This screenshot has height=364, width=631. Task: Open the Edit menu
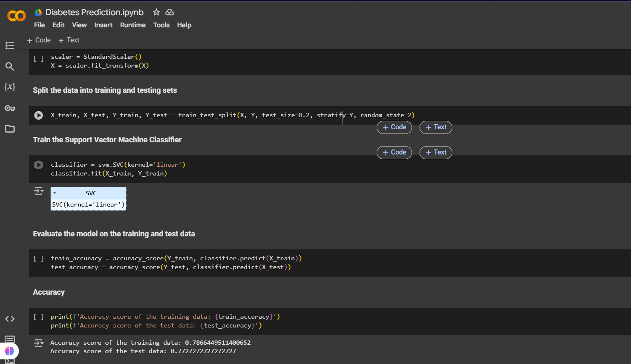[58, 25]
